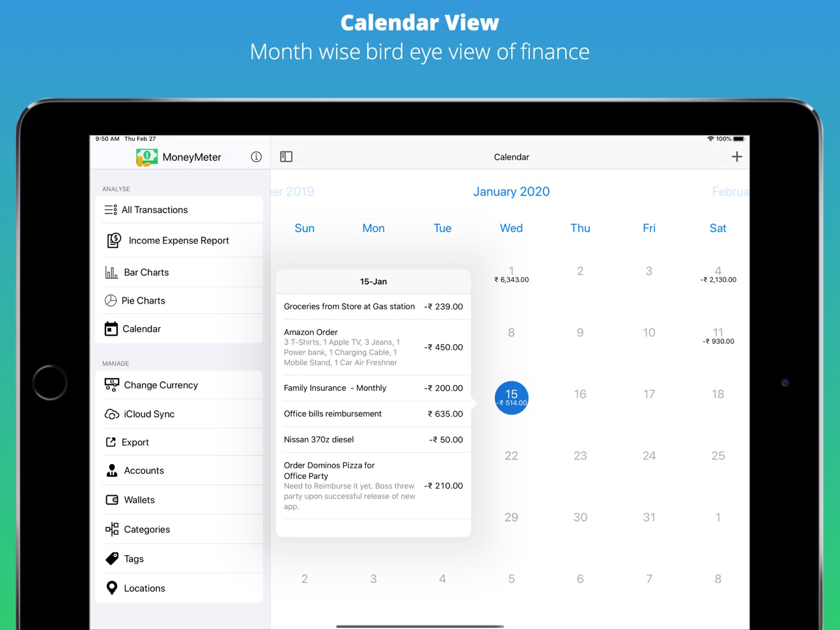The height and width of the screenshot is (630, 840).
Task: Open Nissan 370z diesel transaction
Action: [x=373, y=440]
